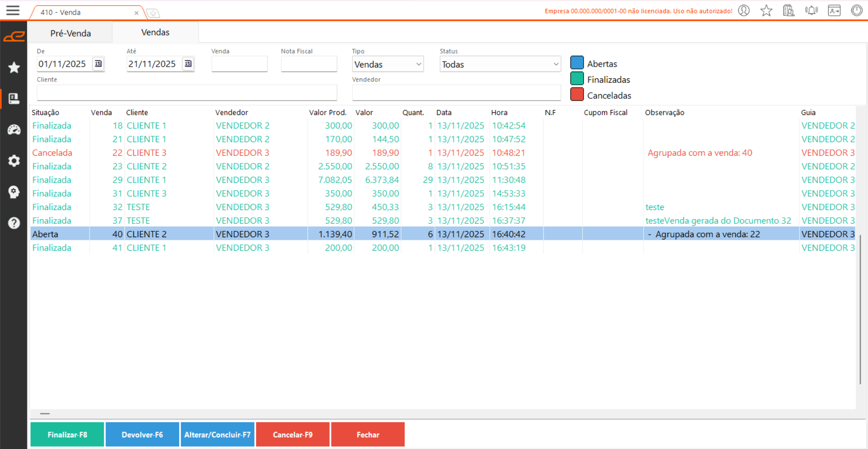Open the settings gear in sidebar
Image resolution: width=868 pixels, height=449 pixels.
click(14, 161)
